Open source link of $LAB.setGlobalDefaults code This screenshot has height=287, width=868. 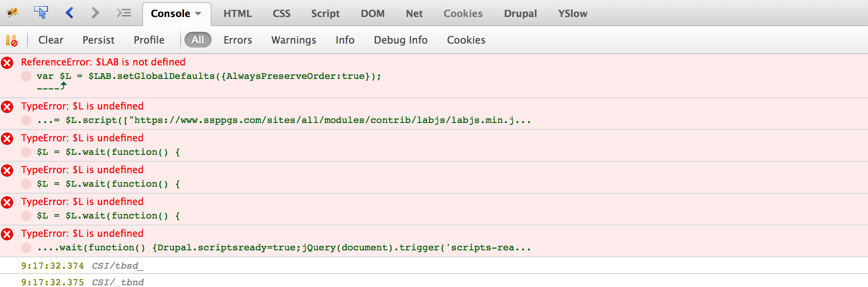pyautogui.click(x=208, y=76)
